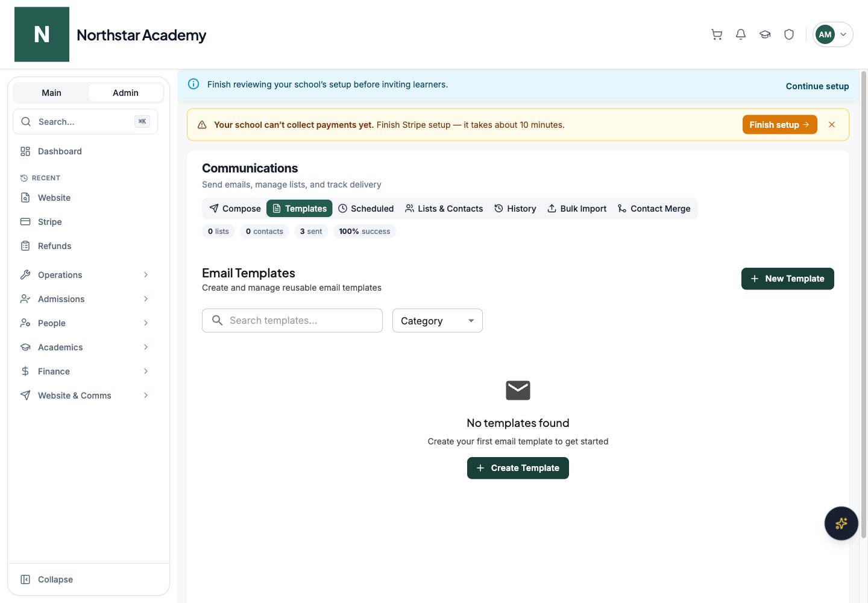The height and width of the screenshot is (603, 868).
Task: Click the Finish setup button
Action: (779, 125)
